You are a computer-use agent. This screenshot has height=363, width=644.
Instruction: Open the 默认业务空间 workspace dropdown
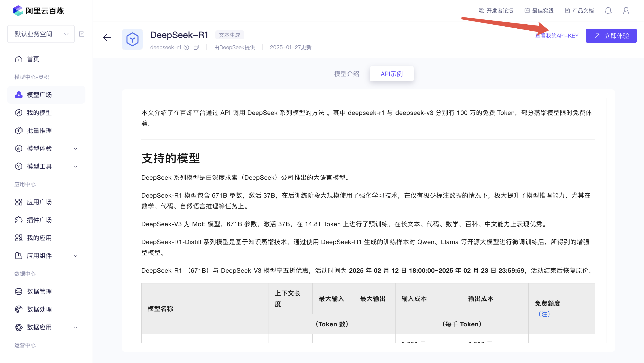click(41, 34)
